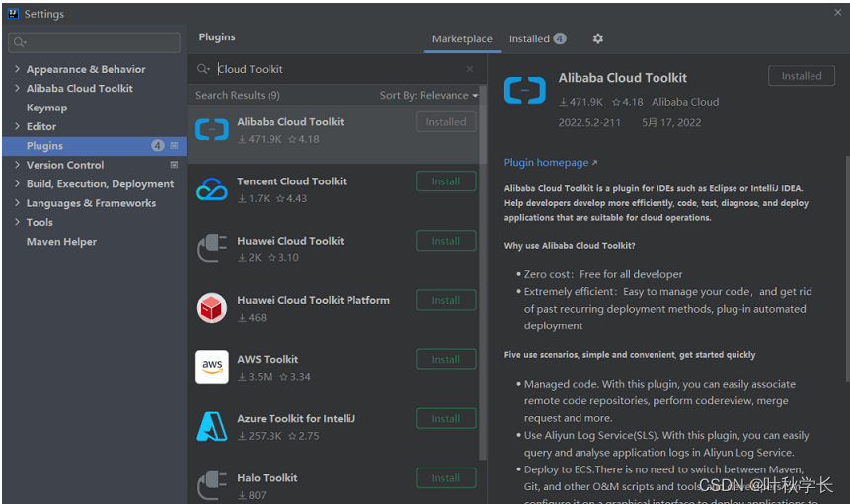Close the Settings dialog
This screenshot has height=504, width=850.
[838, 12]
